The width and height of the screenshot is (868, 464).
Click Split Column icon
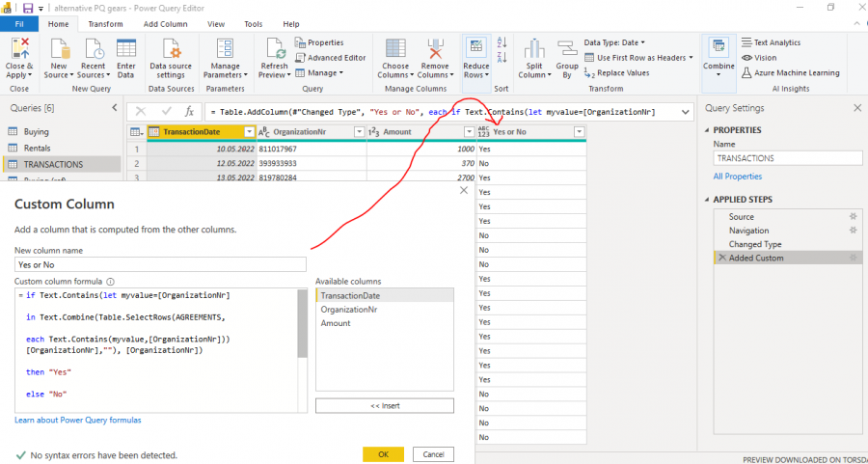pyautogui.click(x=534, y=49)
